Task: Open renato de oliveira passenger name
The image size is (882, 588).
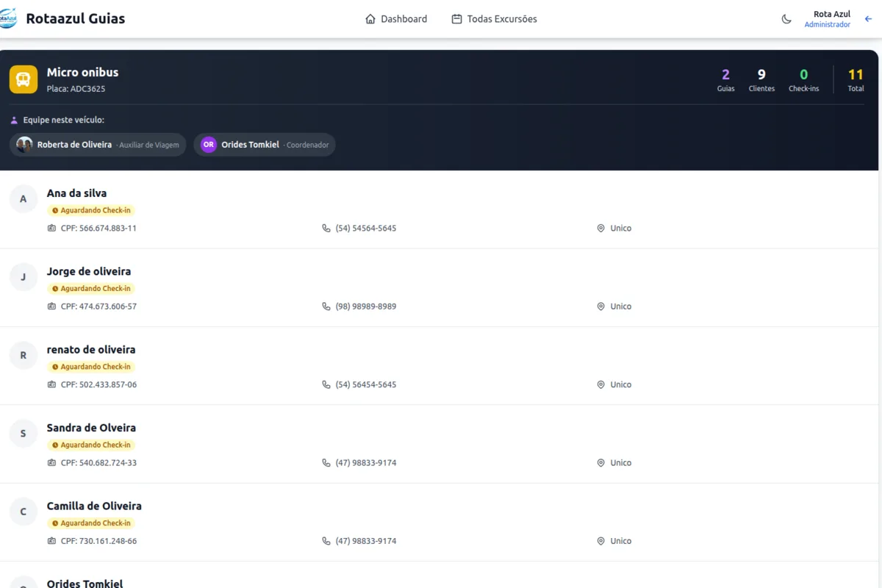Action: [91, 350]
